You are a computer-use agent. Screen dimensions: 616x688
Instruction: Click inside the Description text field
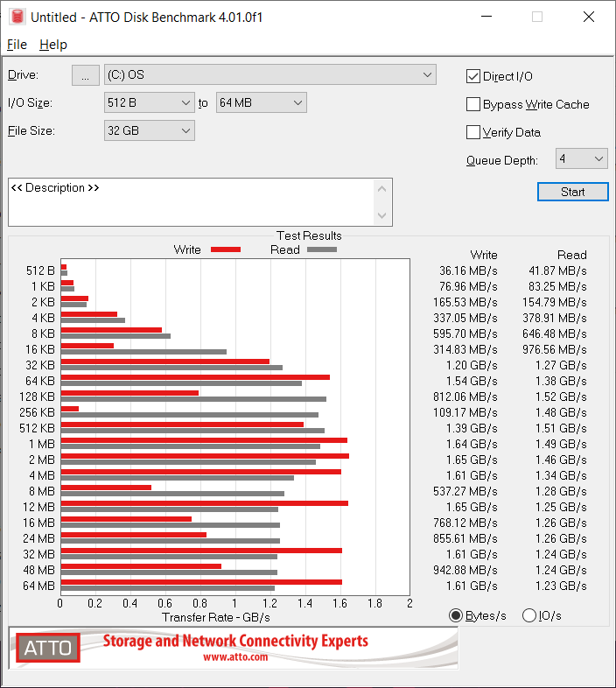[x=192, y=202]
